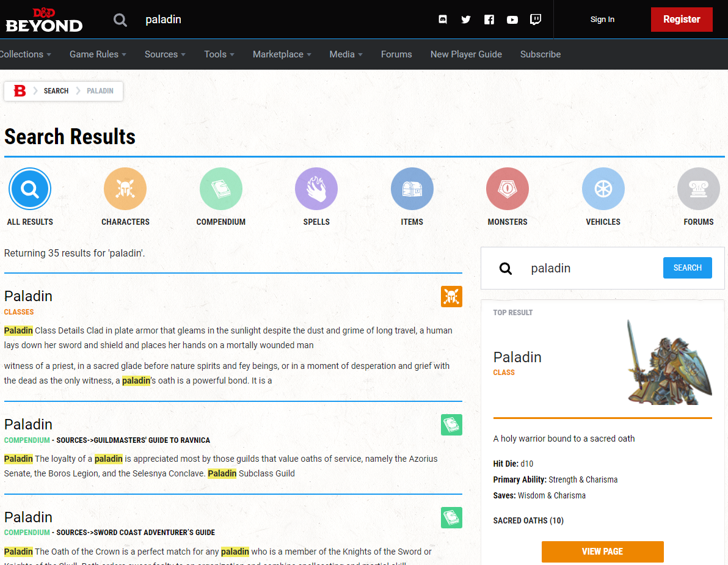Viewport: 728px width, 565px height.
Task: Expand the Tools dropdown
Action: click(x=219, y=54)
